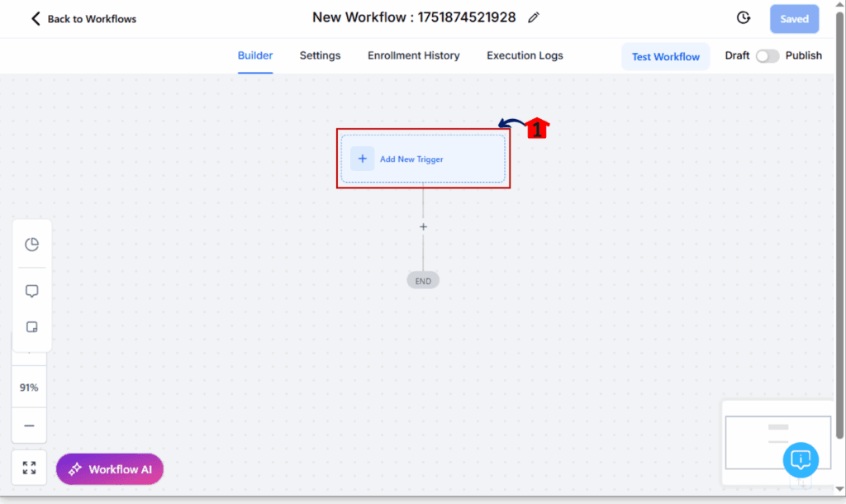Click the Test Workflow button
The height and width of the screenshot is (504, 846).
(666, 57)
